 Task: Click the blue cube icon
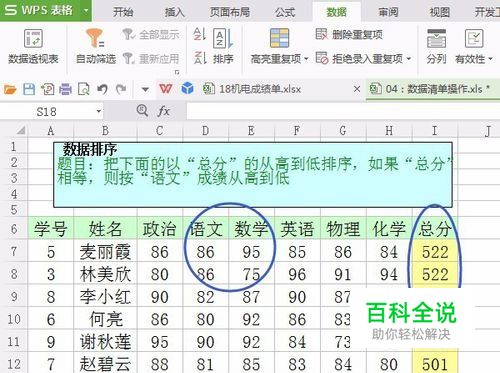coord(187,89)
